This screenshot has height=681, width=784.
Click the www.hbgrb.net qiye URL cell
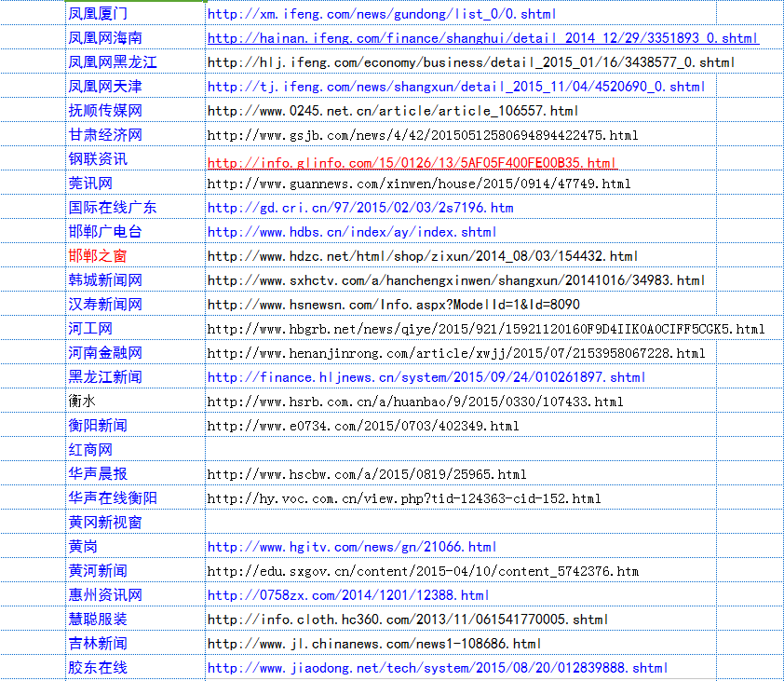(x=486, y=329)
